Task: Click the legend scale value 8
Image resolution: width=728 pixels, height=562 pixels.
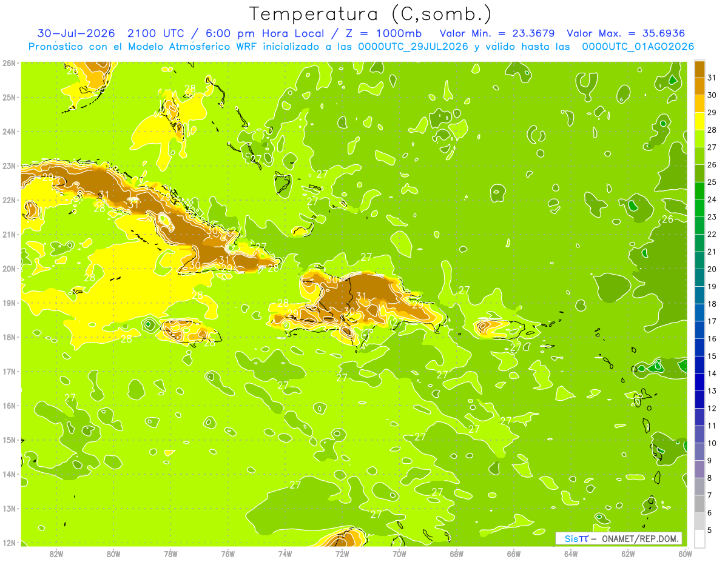Action: (710, 478)
